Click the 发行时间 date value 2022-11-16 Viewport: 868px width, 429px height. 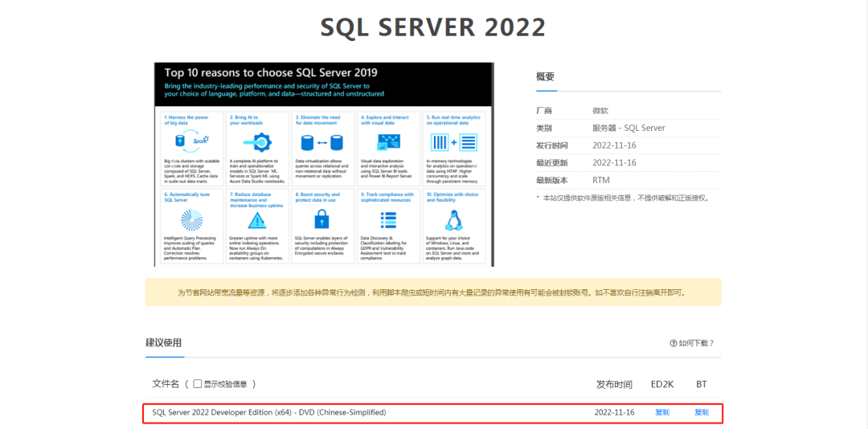(614, 145)
